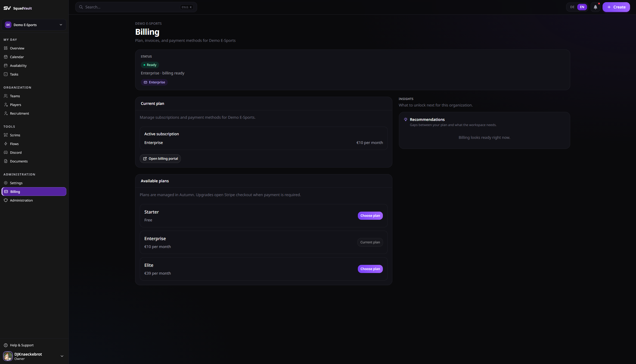636x364 pixels.
Task: Click the Availability icon in sidebar
Action: coord(6,65)
